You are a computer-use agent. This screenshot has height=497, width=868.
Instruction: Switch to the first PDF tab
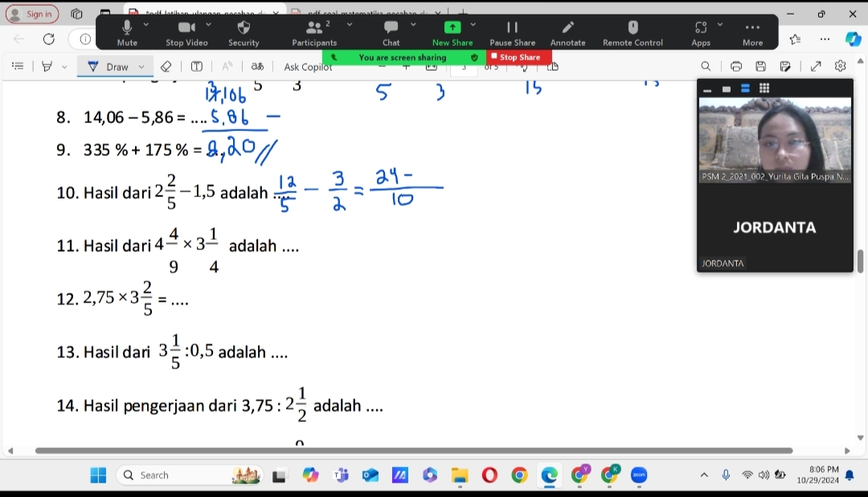(205, 11)
